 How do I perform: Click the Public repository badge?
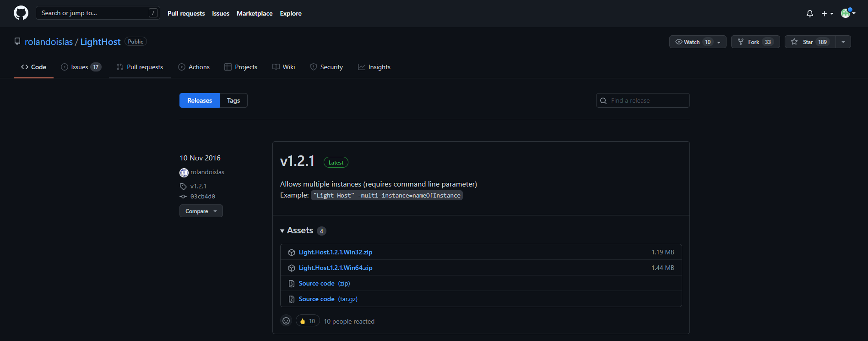(136, 41)
